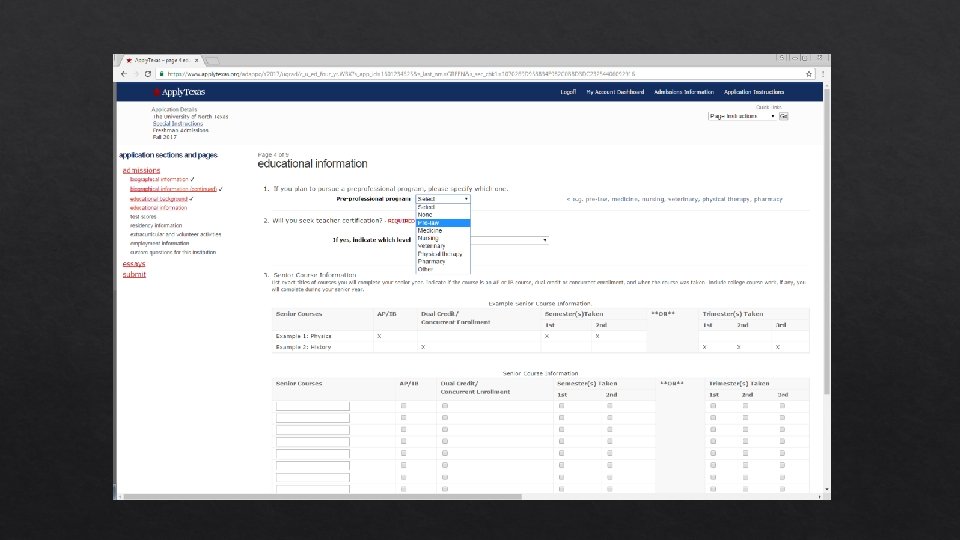Click scroll-down arrow of vertical scrollbar
The width and height of the screenshot is (960, 540).
pyautogui.click(x=827, y=490)
